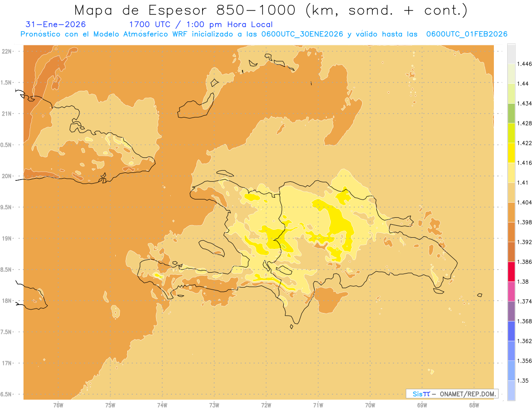Click the red colorbar segment above 1.38

(511, 271)
